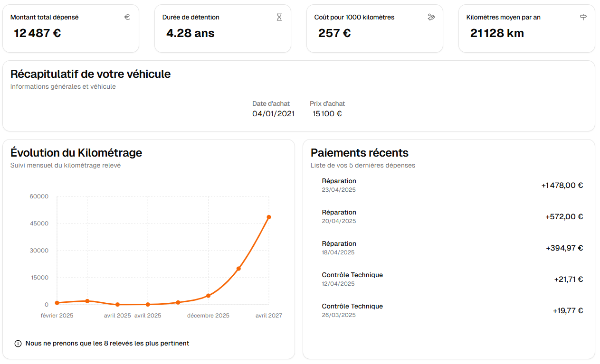
Task: Click the +1 478,00 € payment amount
Action: click(562, 186)
